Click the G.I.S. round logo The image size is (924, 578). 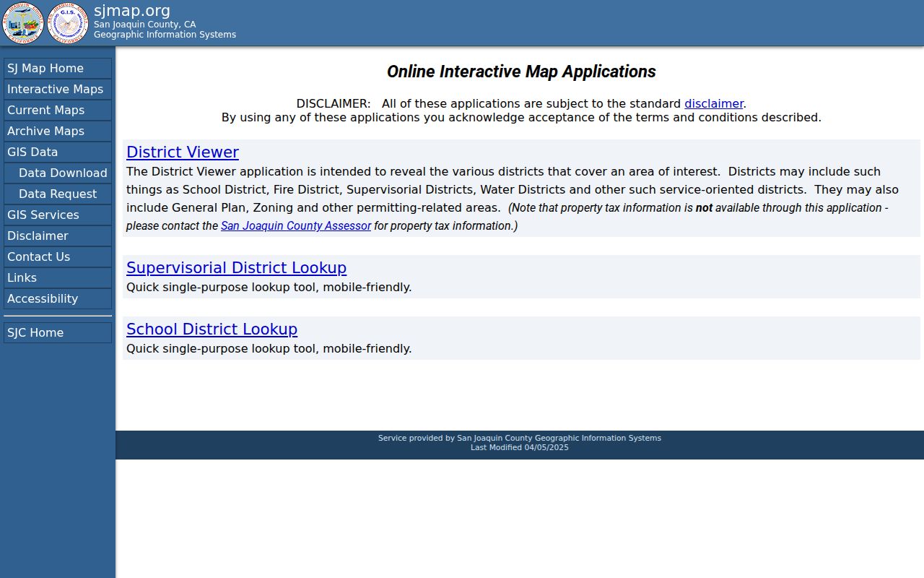point(68,23)
